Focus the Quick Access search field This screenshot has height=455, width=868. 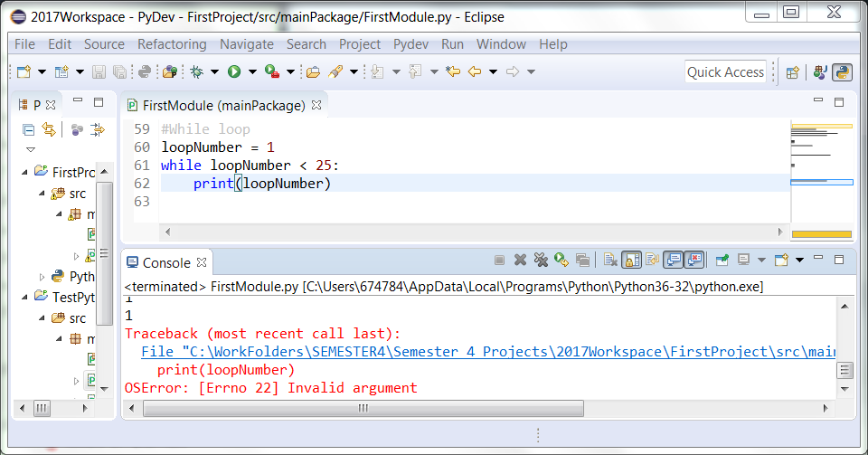click(725, 72)
